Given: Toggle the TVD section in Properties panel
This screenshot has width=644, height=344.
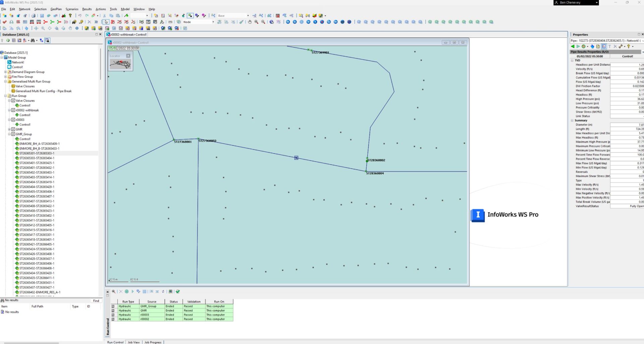Looking at the screenshot, I should (x=572, y=61).
